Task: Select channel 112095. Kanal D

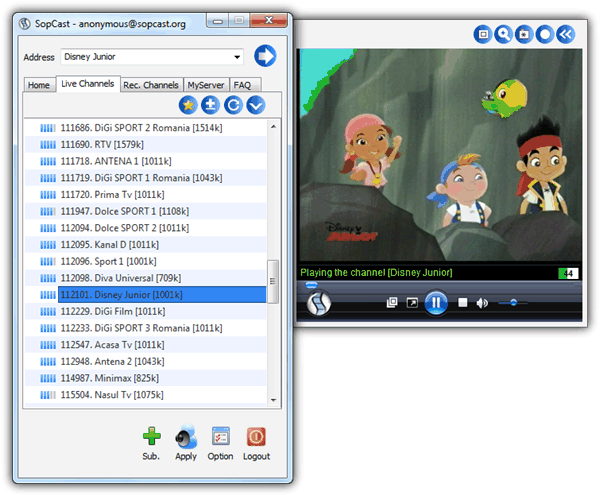Action: click(x=145, y=244)
